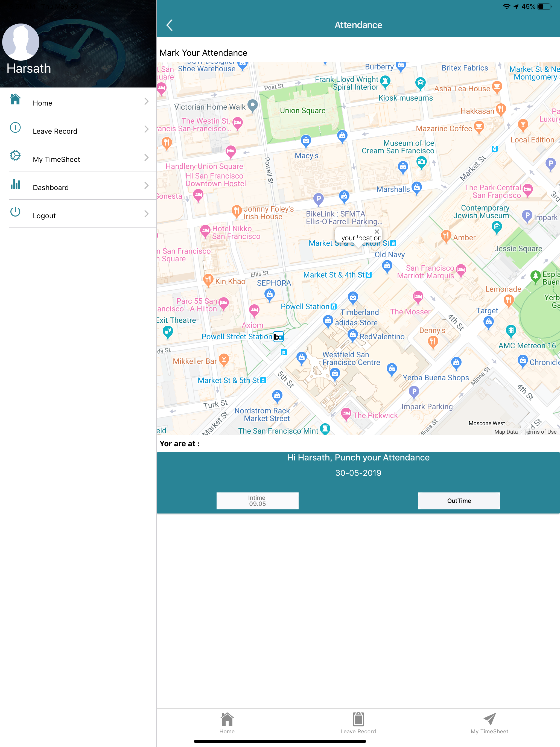Open Home from the side menu

[x=78, y=101]
